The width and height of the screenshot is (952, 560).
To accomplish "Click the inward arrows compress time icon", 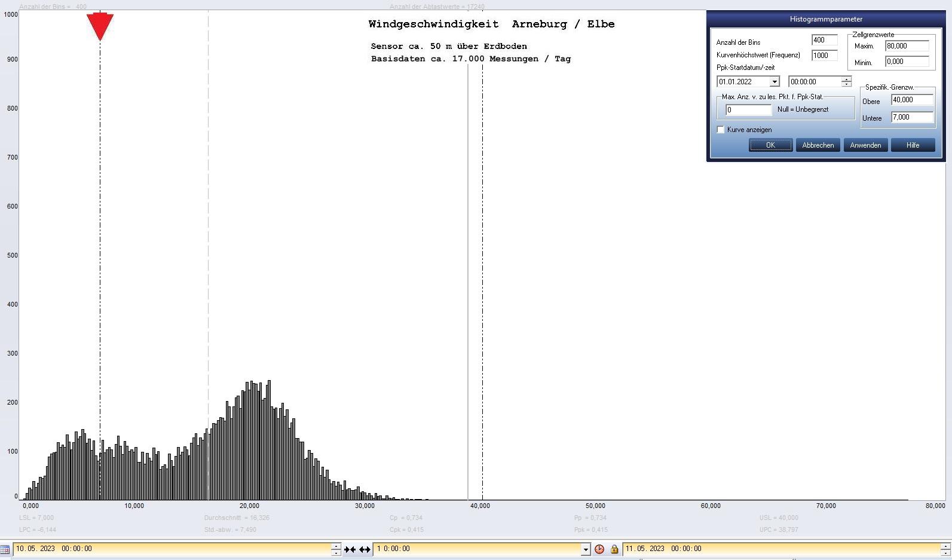I will pyautogui.click(x=350, y=549).
